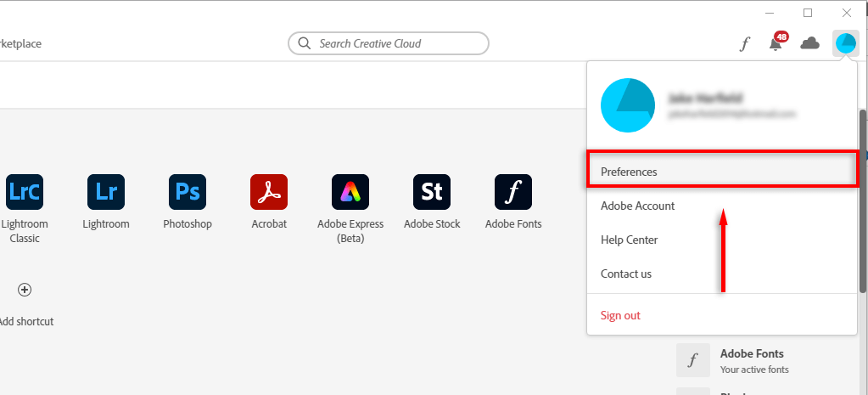Click the profile avatar in header
This screenshot has width=868, height=395.
coord(845,43)
